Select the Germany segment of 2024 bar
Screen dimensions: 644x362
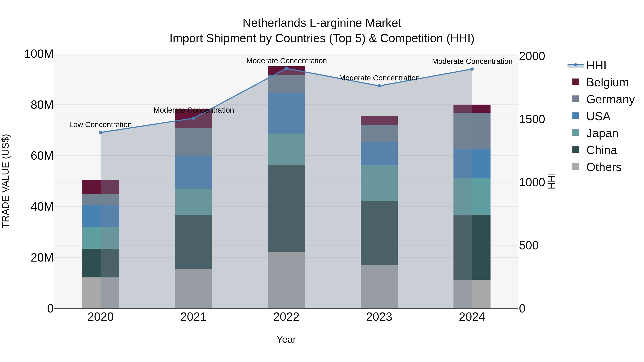(472, 131)
